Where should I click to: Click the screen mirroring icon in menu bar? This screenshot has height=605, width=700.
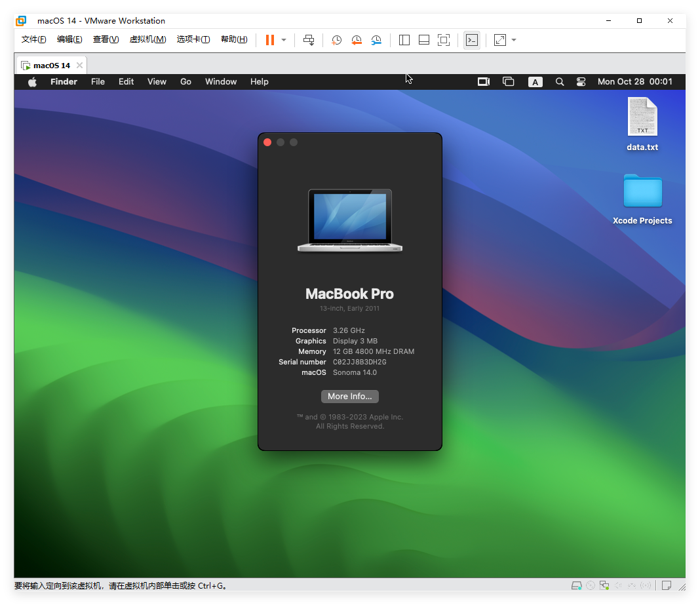(x=484, y=81)
